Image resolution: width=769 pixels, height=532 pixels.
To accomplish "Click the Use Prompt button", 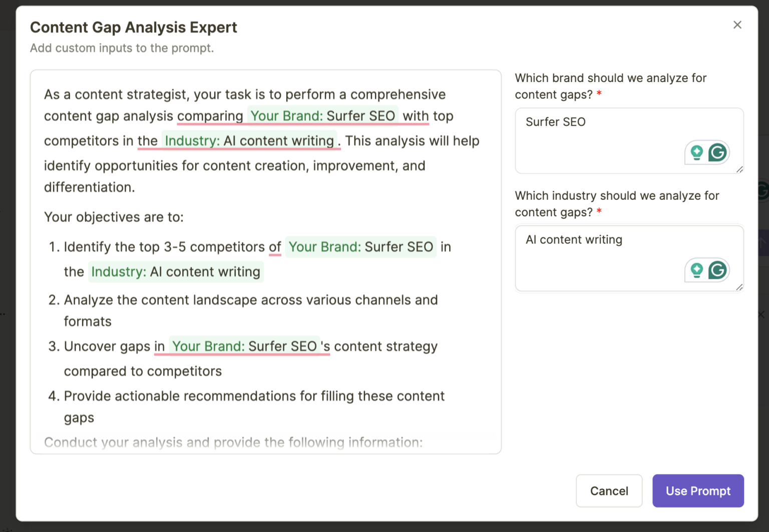I will [698, 491].
